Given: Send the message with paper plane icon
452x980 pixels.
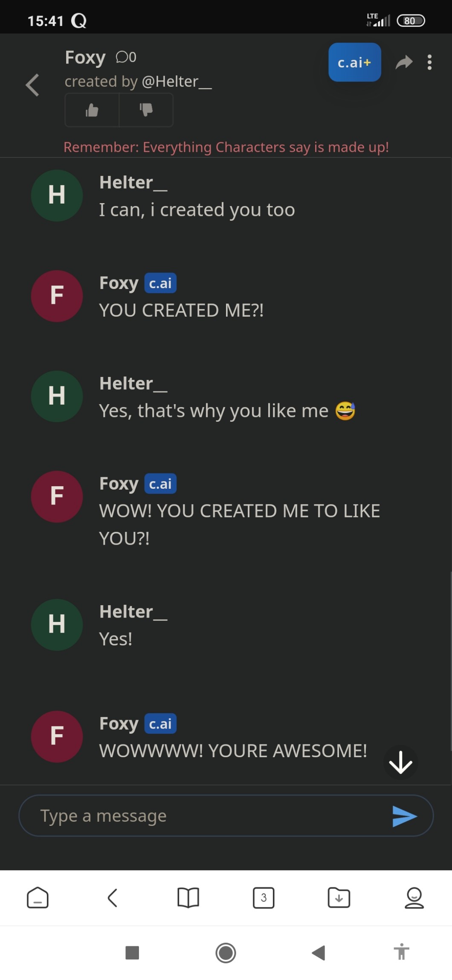Looking at the screenshot, I should (404, 816).
